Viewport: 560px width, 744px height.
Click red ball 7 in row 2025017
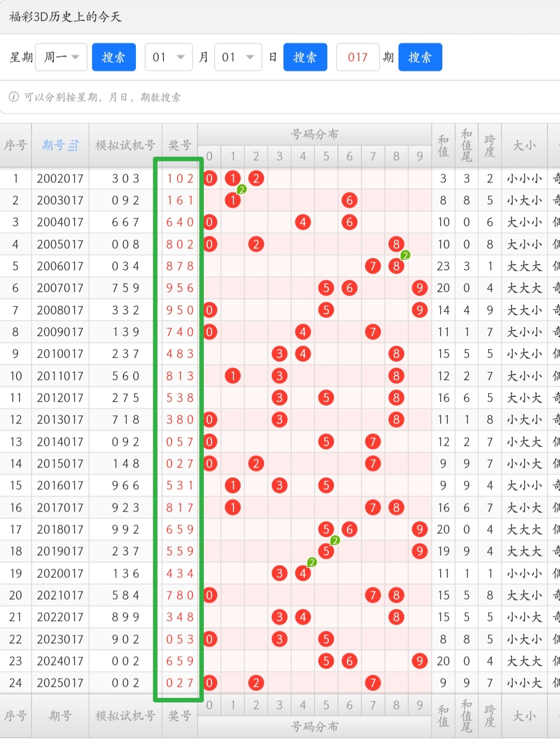[x=373, y=683]
